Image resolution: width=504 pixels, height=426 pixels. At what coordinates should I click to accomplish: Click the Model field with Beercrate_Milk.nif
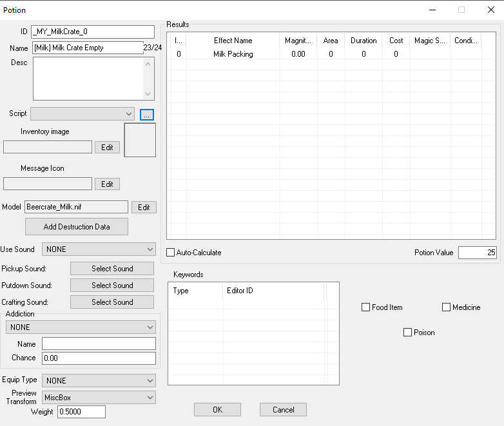coord(76,207)
